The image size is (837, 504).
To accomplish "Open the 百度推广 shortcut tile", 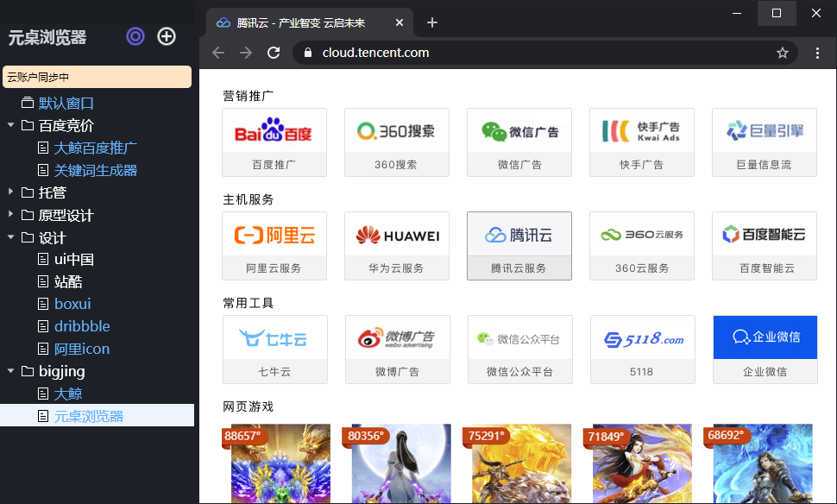I will pos(274,142).
